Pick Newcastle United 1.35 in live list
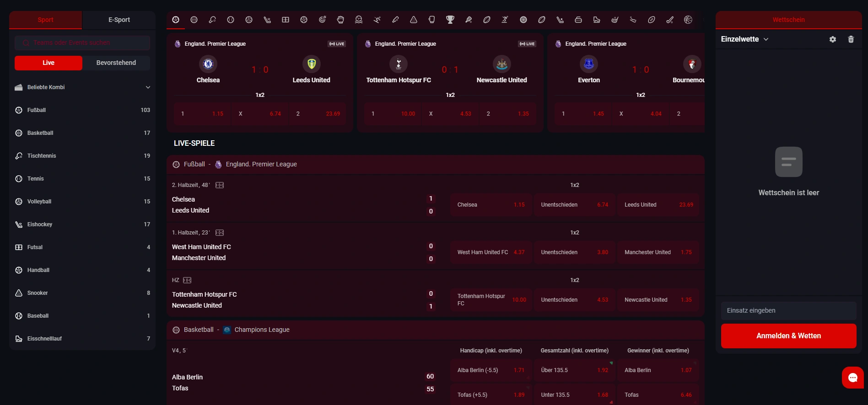Viewport: 868px width, 405px height. [658, 300]
